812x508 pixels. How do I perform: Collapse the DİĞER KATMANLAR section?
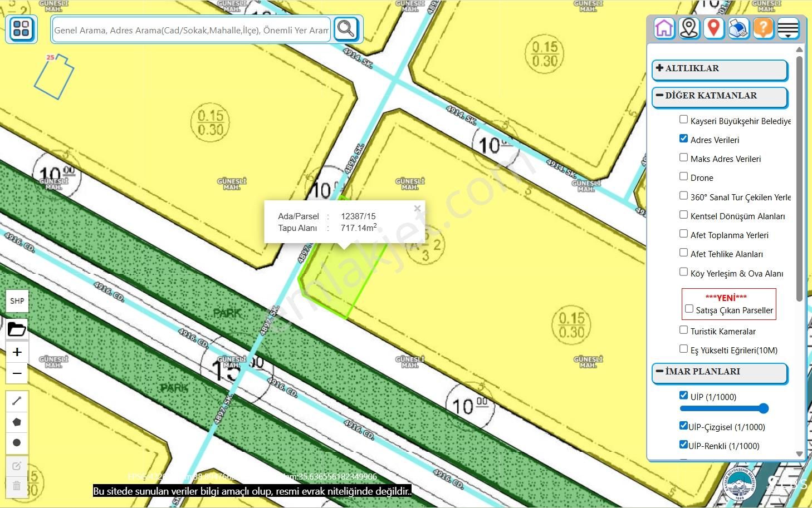[720, 96]
